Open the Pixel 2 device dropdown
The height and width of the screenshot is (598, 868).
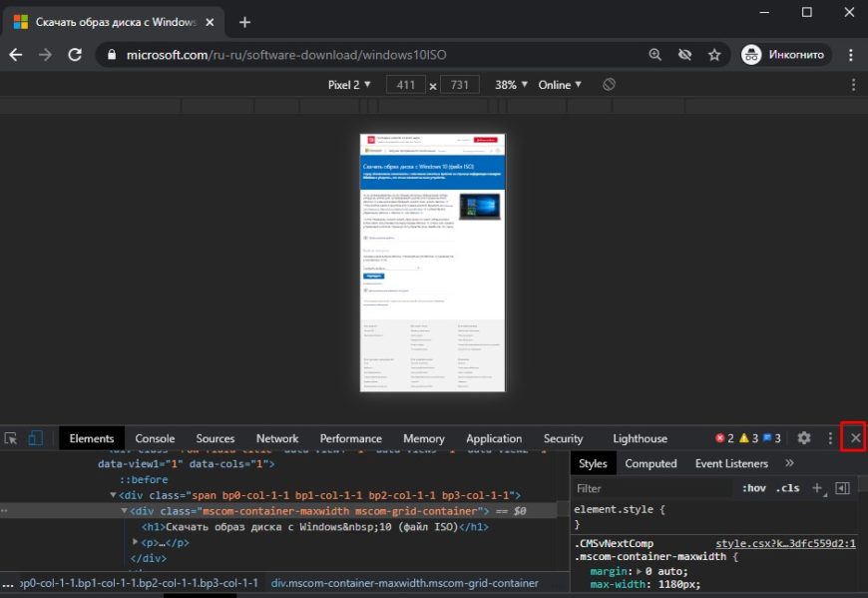[x=349, y=85]
